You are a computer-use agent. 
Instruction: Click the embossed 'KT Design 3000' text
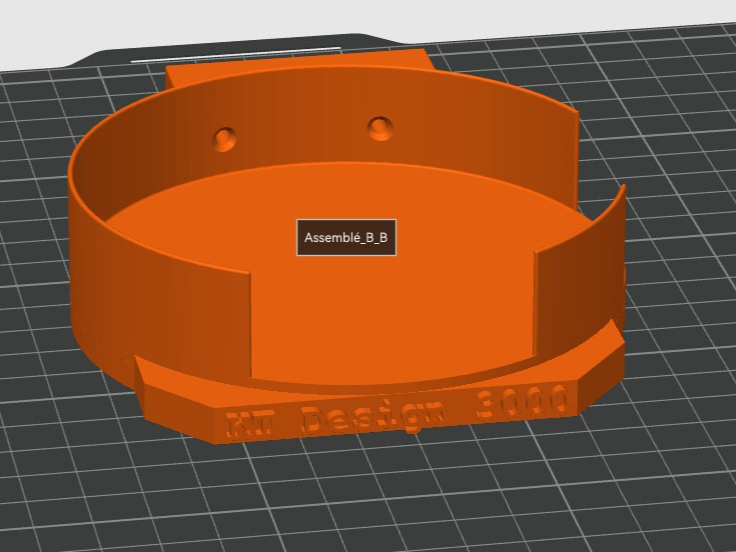[x=397, y=410]
